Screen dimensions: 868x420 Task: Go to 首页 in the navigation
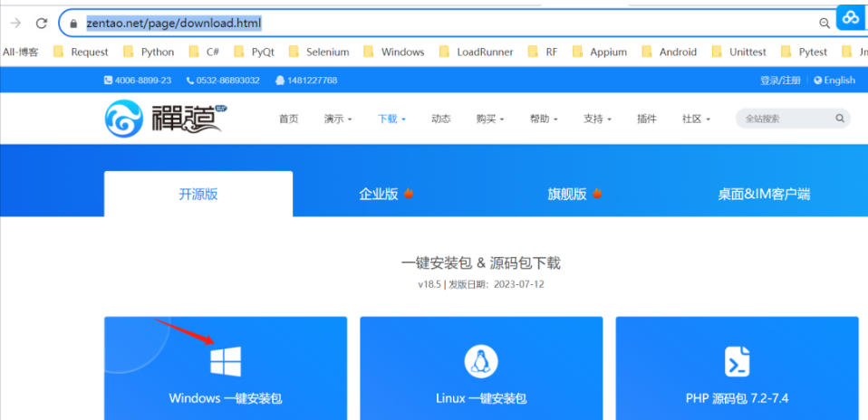coord(288,119)
